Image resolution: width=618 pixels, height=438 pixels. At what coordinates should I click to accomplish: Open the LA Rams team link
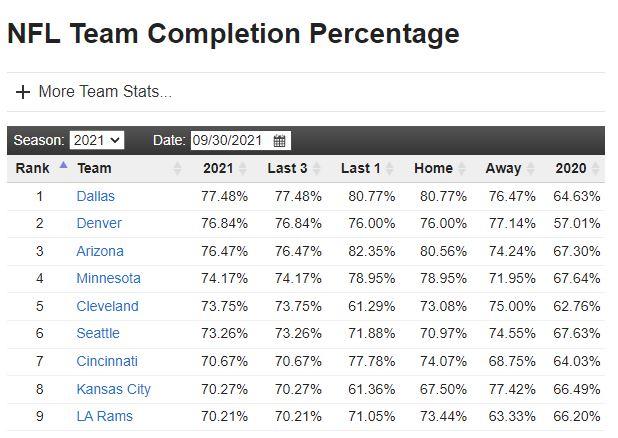pos(104,416)
